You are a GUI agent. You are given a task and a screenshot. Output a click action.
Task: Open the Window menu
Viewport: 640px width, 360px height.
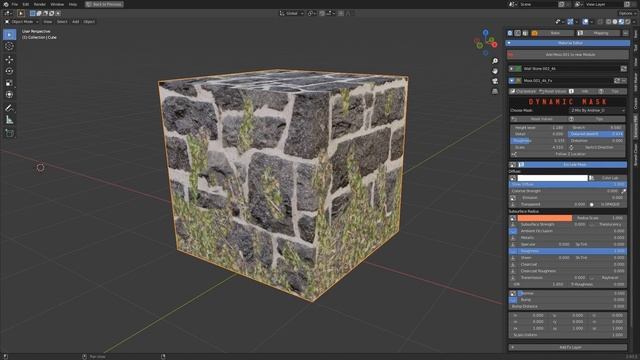[x=57, y=4]
